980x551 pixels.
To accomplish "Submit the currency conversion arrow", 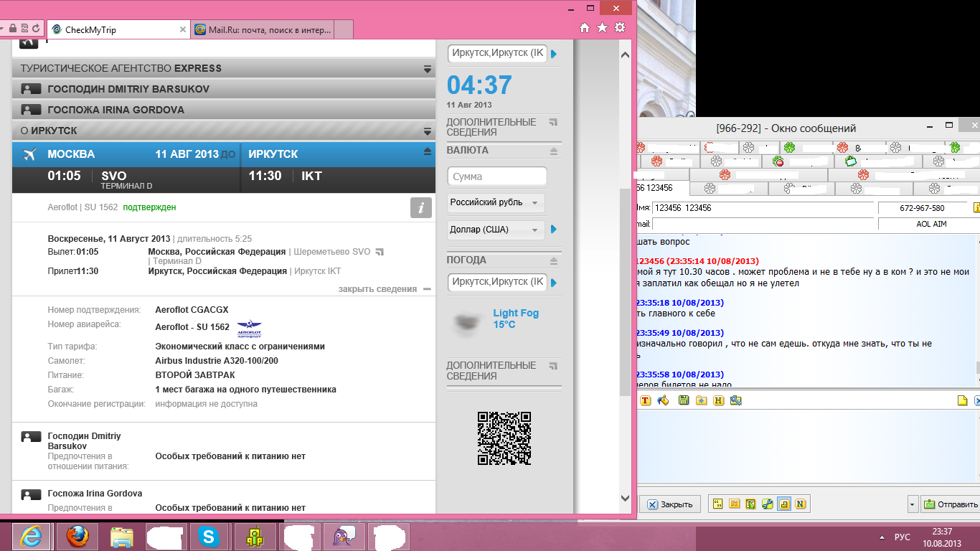I will (x=554, y=230).
